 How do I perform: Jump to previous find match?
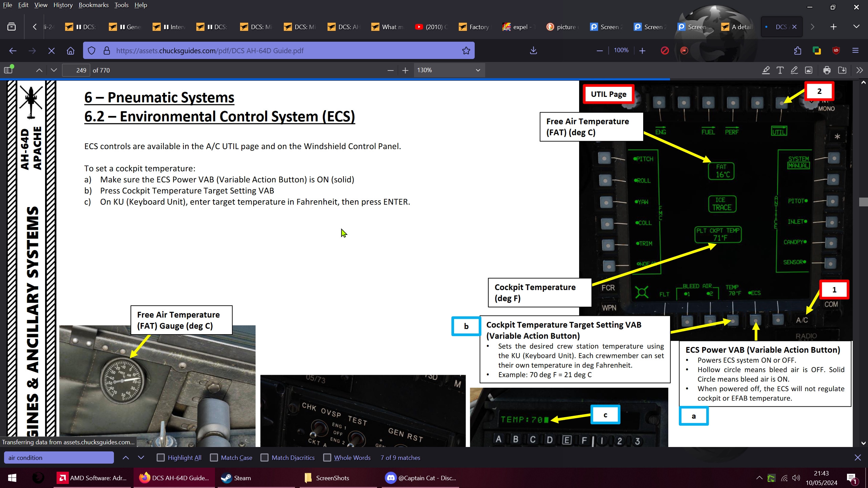coord(126,457)
